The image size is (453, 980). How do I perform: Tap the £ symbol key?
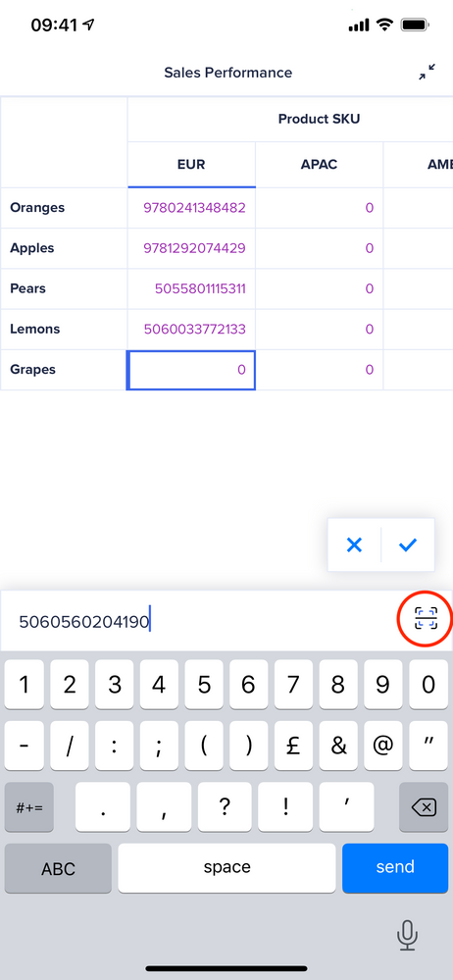point(293,747)
